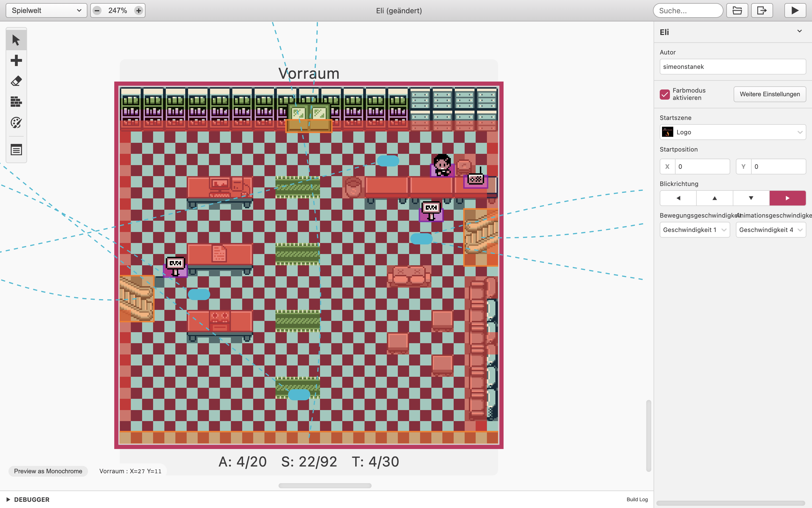Screen dimensions: 812x508
Task: Open the layers list tool
Action: (16, 150)
